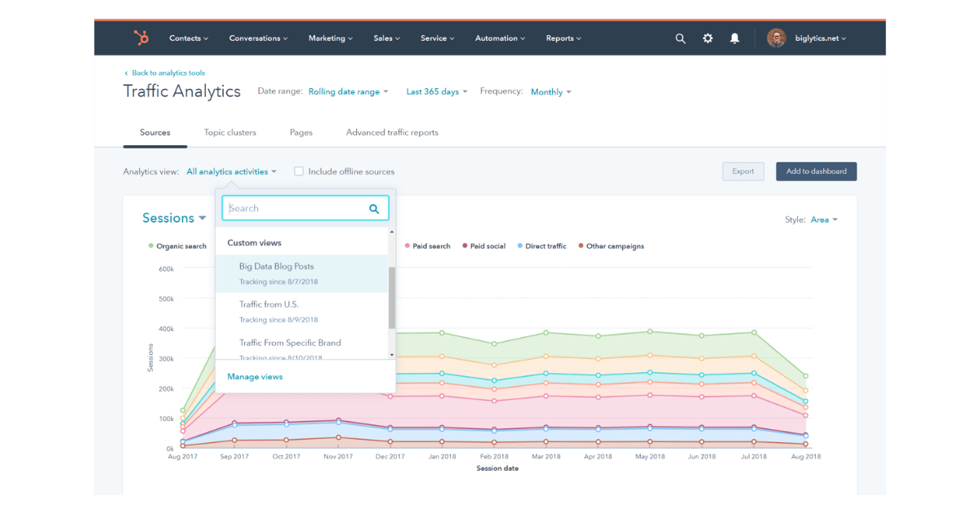980x514 pixels.
Task: Go back to analytics tools
Action: [164, 73]
